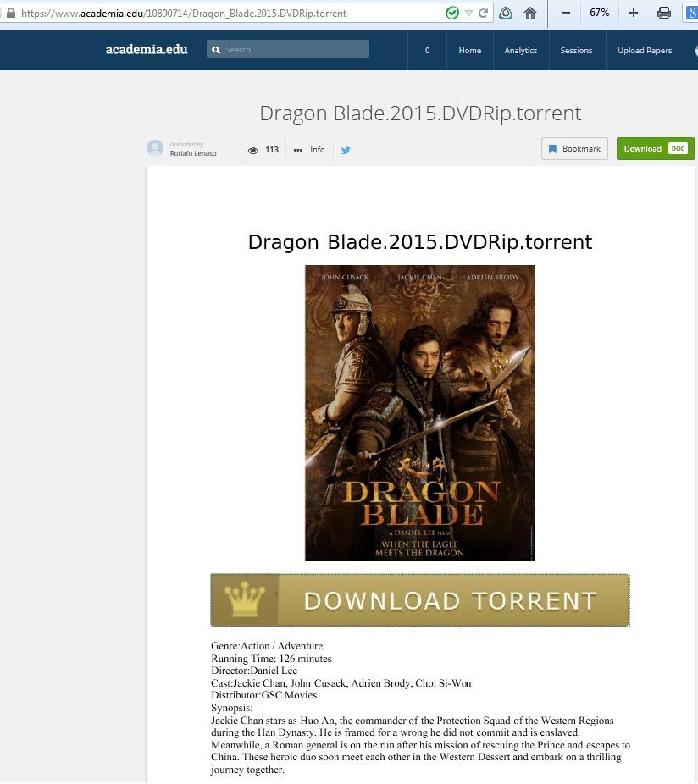Image resolution: width=698 pixels, height=784 pixels.
Task: Click the uploader avatar icon
Action: coord(155,148)
